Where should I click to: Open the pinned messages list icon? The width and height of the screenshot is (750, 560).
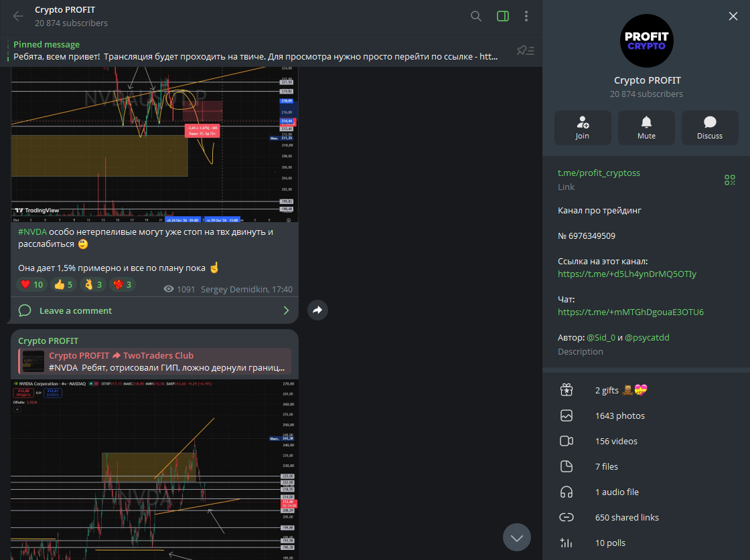tap(525, 50)
